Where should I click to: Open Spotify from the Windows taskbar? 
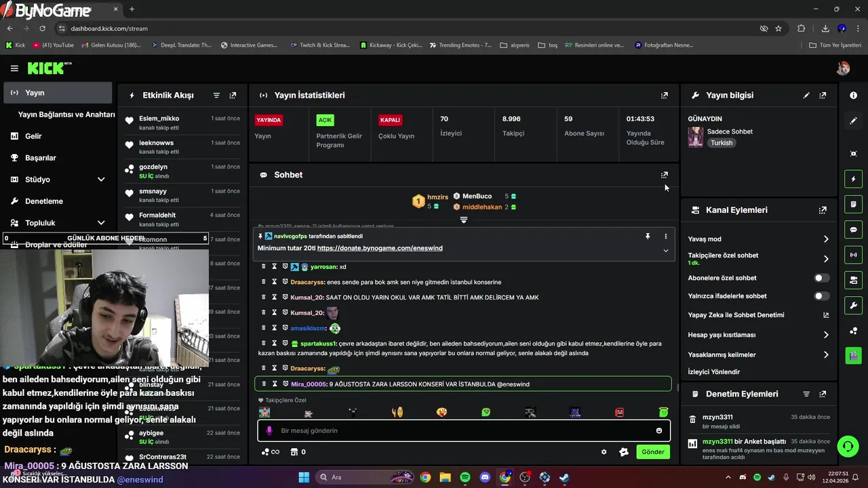click(x=465, y=477)
